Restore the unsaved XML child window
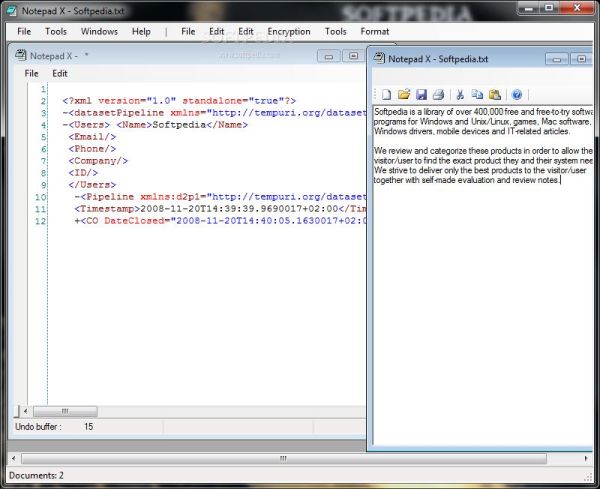This screenshot has height=489, width=600. tap(353, 56)
